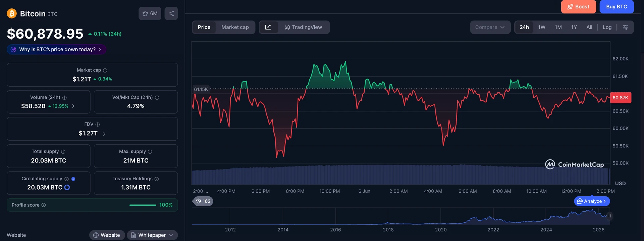Click the 60.87K current price tag

click(x=621, y=98)
